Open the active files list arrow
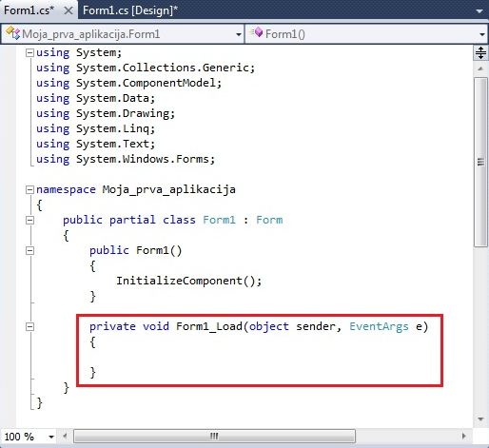 click(479, 11)
